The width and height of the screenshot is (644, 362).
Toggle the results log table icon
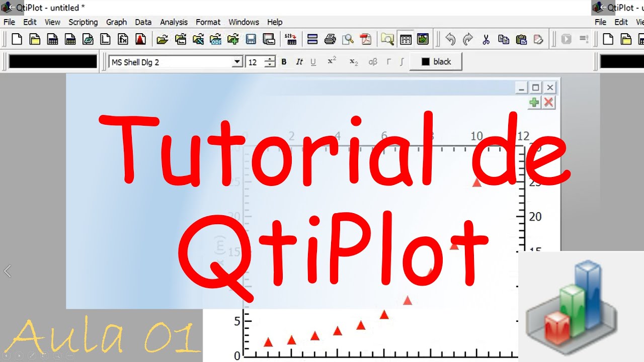(406, 39)
